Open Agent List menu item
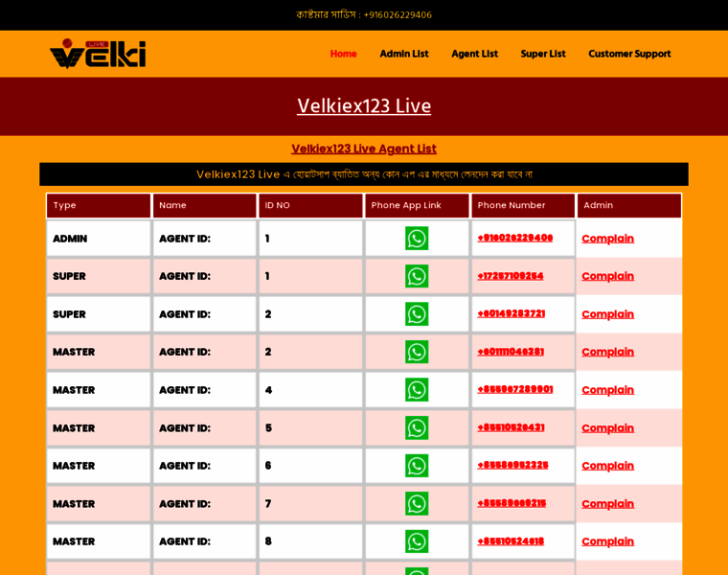Image resolution: width=728 pixels, height=575 pixels. (474, 54)
